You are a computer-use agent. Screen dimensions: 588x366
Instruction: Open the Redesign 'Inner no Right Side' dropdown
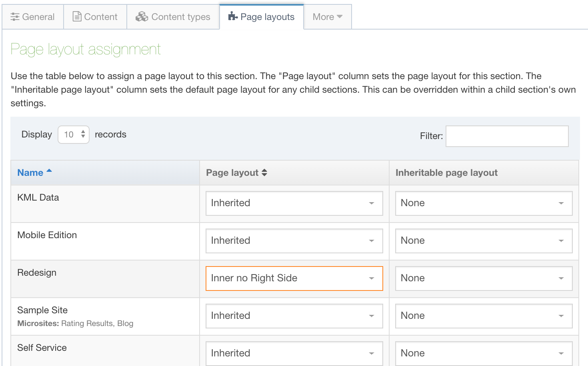(294, 278)
